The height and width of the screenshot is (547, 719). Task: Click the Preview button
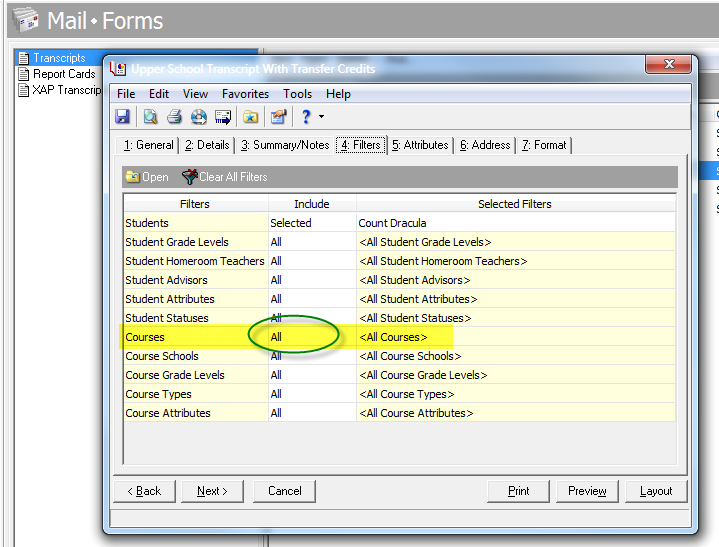pyautogui.click(x=587, y=491)
